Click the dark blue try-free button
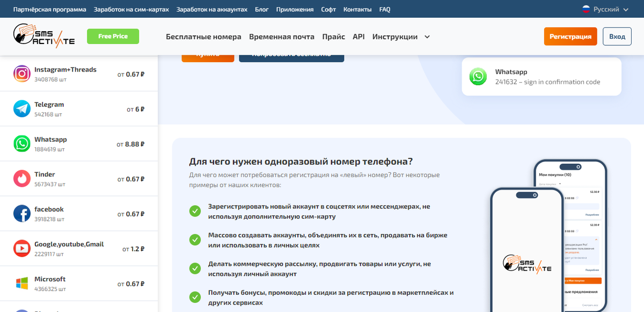Screen dimensions: 644x312 (291, 57)
